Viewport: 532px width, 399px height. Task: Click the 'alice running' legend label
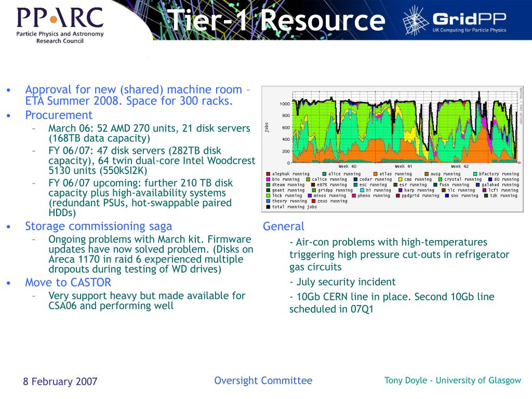[x=344, y=174]
